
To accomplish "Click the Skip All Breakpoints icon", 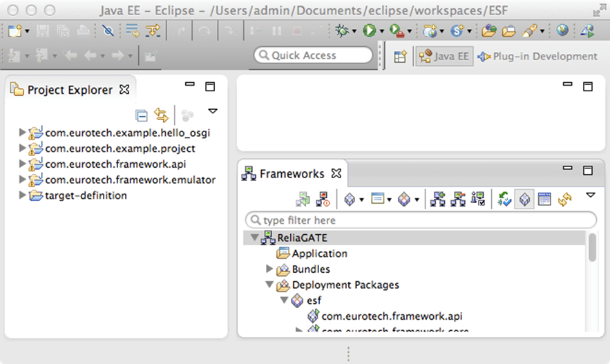I will [x=108, y=30].
